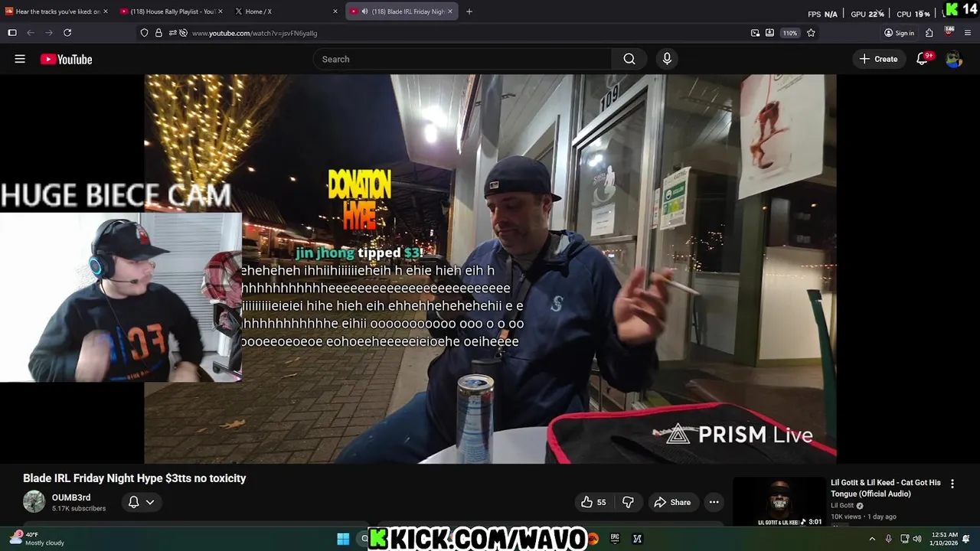Open the red extension with 146 badge

(949, 33)
